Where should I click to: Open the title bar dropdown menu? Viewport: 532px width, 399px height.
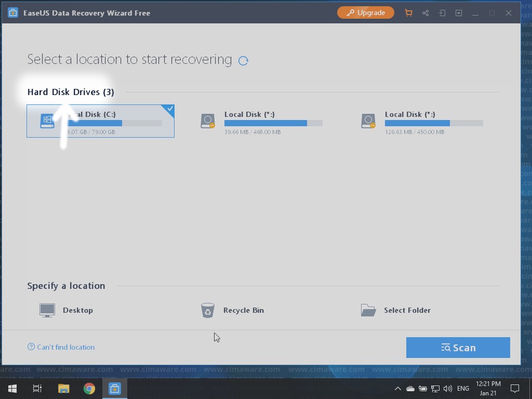click(459, 13)
